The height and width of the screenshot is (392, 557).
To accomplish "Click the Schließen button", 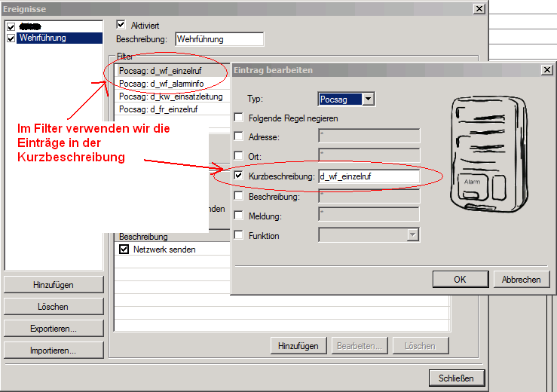I will [x=456, y=378].
